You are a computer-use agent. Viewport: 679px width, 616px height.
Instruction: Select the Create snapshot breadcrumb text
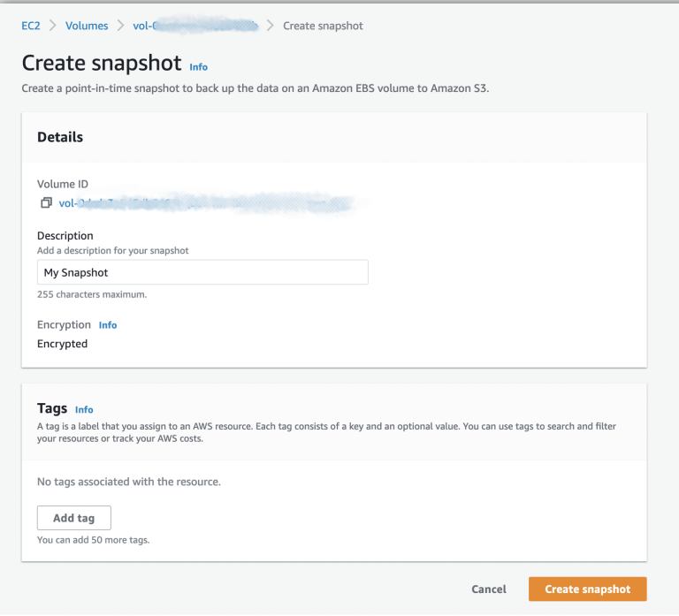(x=323, y=26)
